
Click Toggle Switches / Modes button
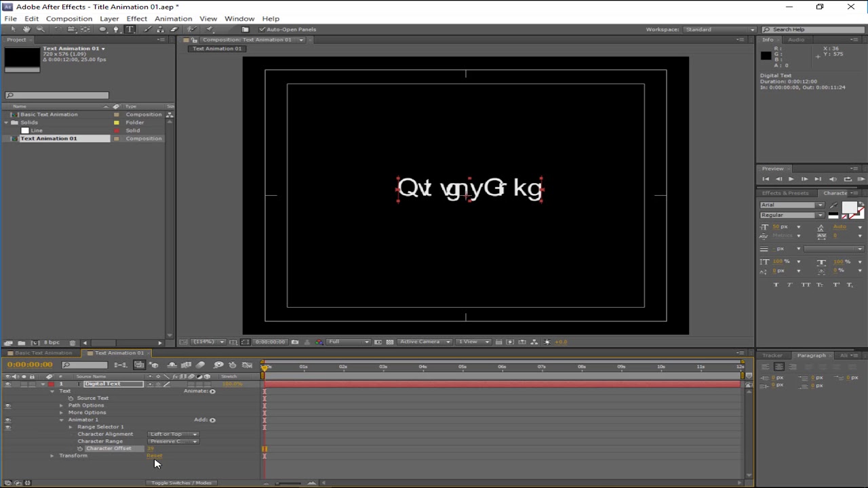181,483
